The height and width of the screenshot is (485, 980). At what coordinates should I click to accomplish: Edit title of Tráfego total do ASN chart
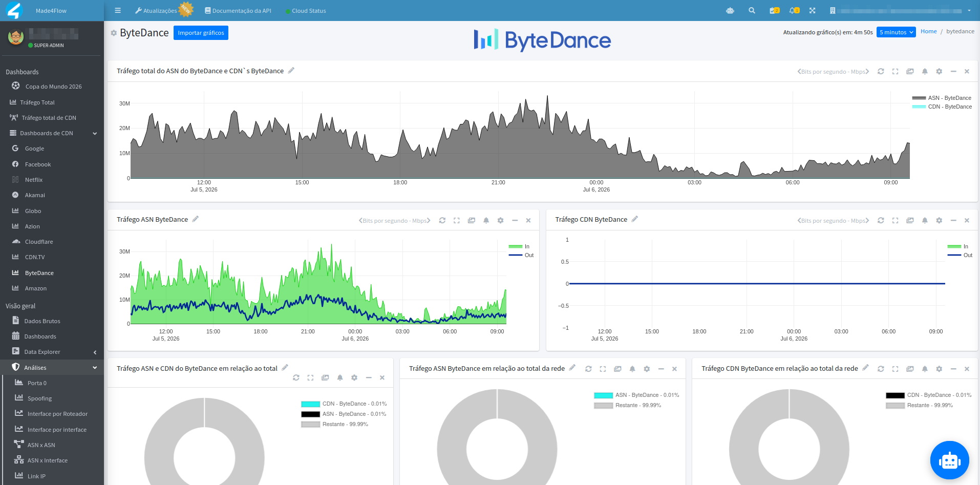coord(291,71)
